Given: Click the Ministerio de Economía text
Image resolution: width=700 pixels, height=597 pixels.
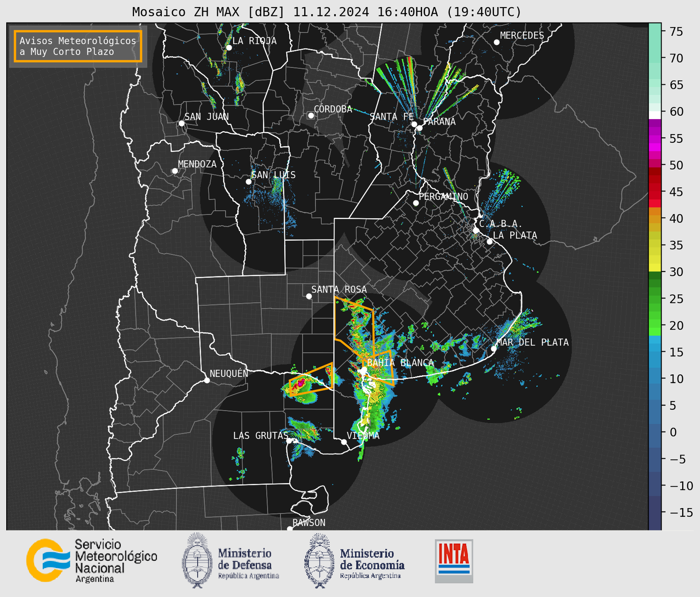Looking at the screenshot, I should [x=372, y=563].
